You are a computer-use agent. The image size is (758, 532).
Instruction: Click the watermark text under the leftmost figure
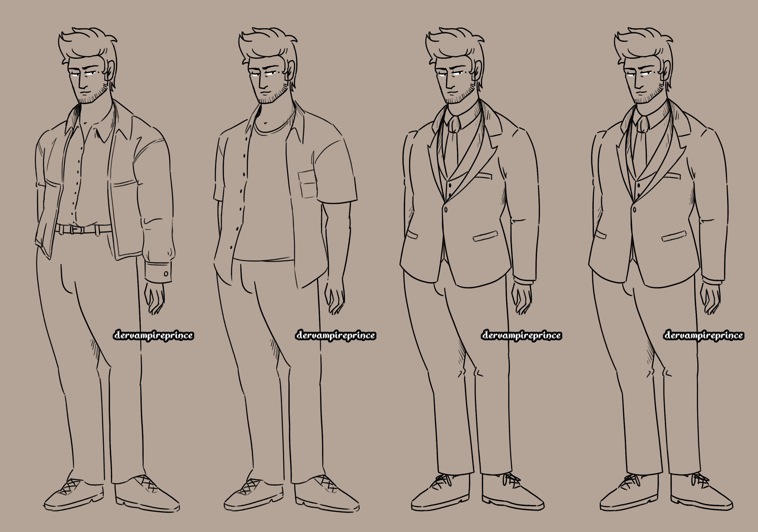[153, 335]
